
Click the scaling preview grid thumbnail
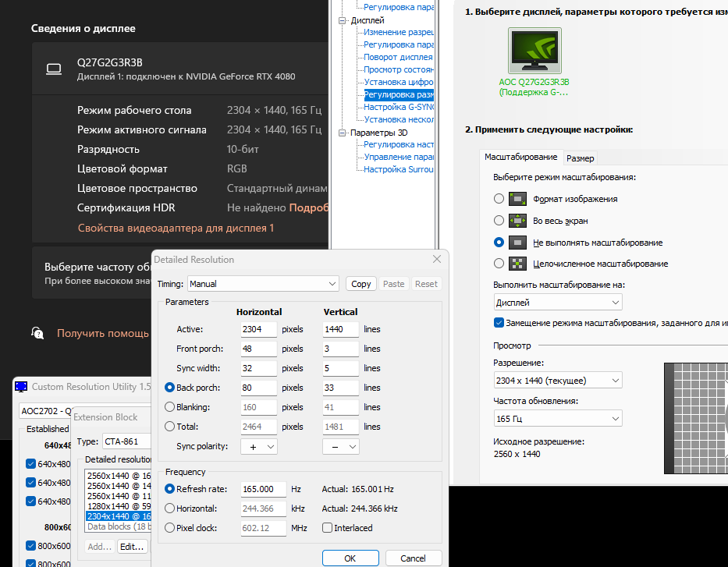[696, 418]
